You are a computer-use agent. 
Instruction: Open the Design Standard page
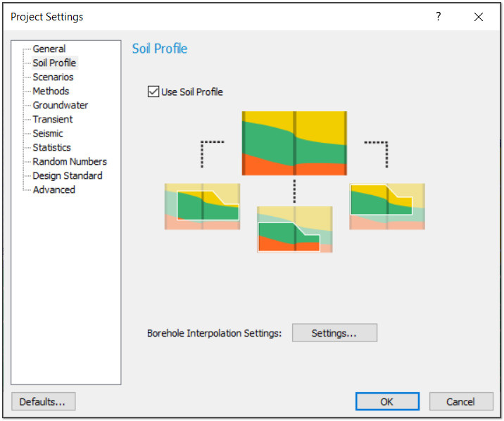point(68,176)
